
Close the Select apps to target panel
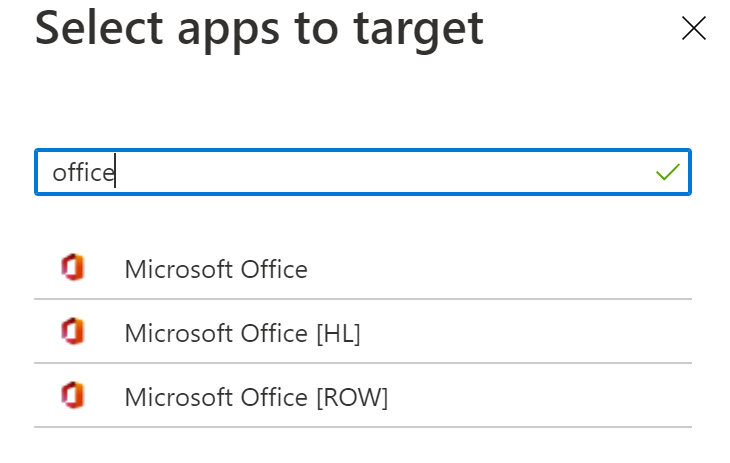[693, 29]
